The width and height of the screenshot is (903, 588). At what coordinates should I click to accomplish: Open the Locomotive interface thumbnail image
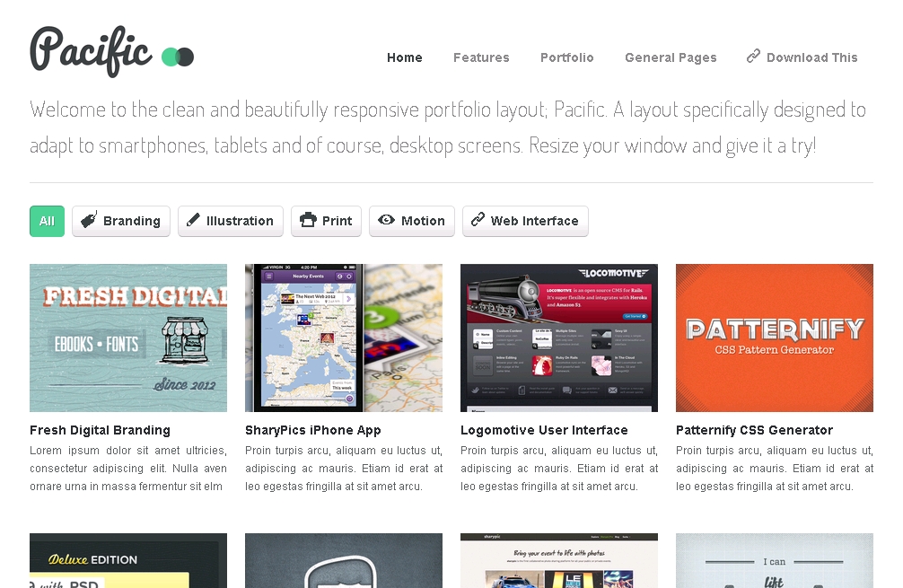pos(559,338)
